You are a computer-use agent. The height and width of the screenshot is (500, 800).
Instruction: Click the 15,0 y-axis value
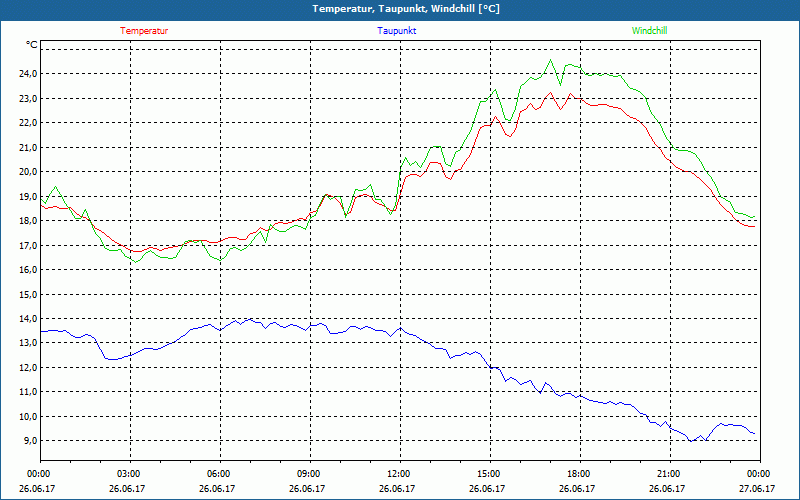(29, 294)
